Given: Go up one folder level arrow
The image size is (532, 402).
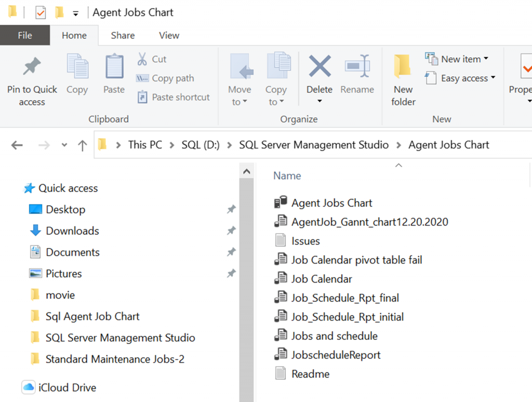Looking at the screenshot, I should pyautogui.click(x=82, y=145).
